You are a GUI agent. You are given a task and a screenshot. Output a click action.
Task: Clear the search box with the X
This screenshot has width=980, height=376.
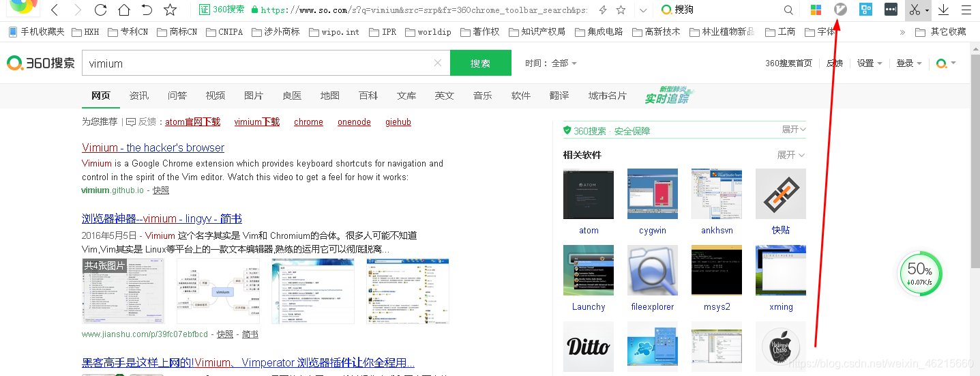point(438,63)
